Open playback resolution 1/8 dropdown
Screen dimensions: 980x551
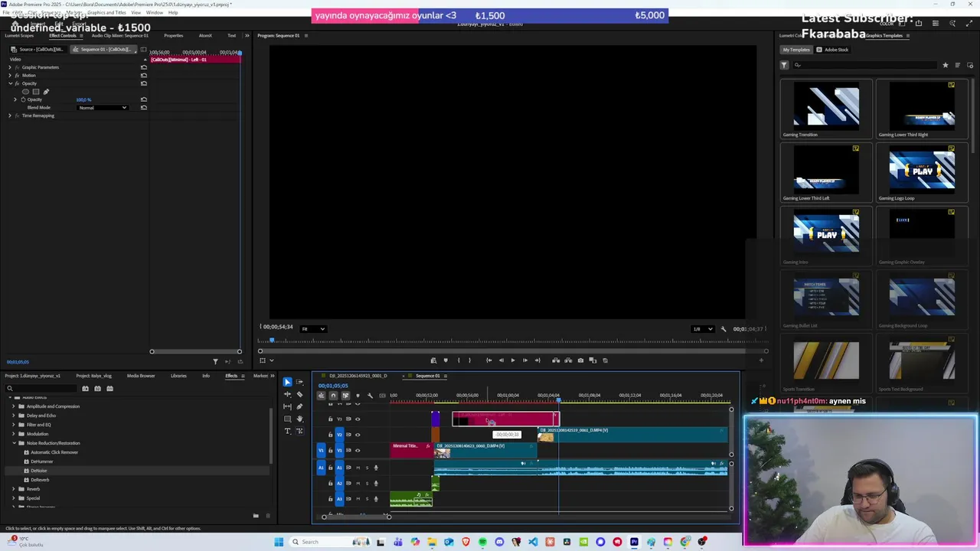tap(702, 329)
